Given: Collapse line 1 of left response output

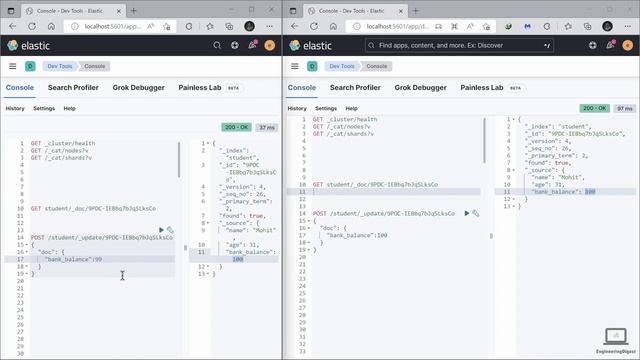Looking at the screenshot, I should [208, 143].
